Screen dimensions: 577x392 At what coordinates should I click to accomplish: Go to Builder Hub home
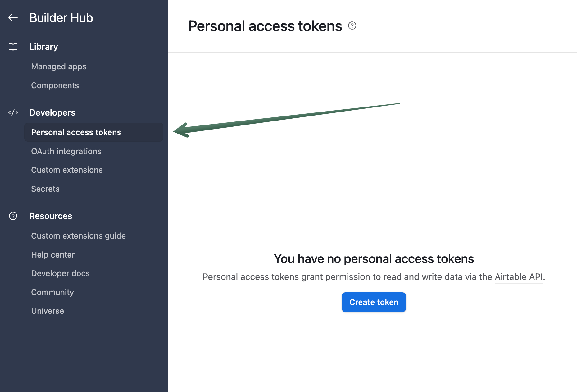[x=61, y=18]
